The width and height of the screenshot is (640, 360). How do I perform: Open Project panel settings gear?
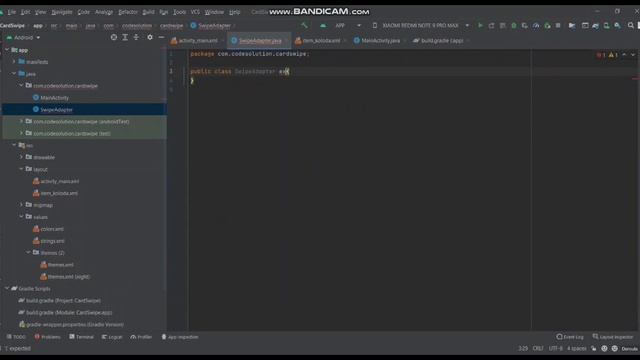(x=150, y=37)
